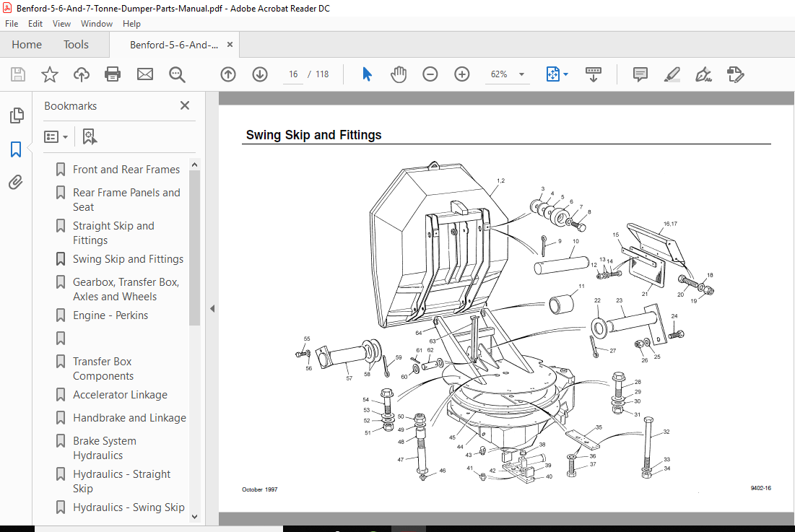This screenshot has width=795, height=532.
Task: Open the Window menu
Action: click(96, 24)
